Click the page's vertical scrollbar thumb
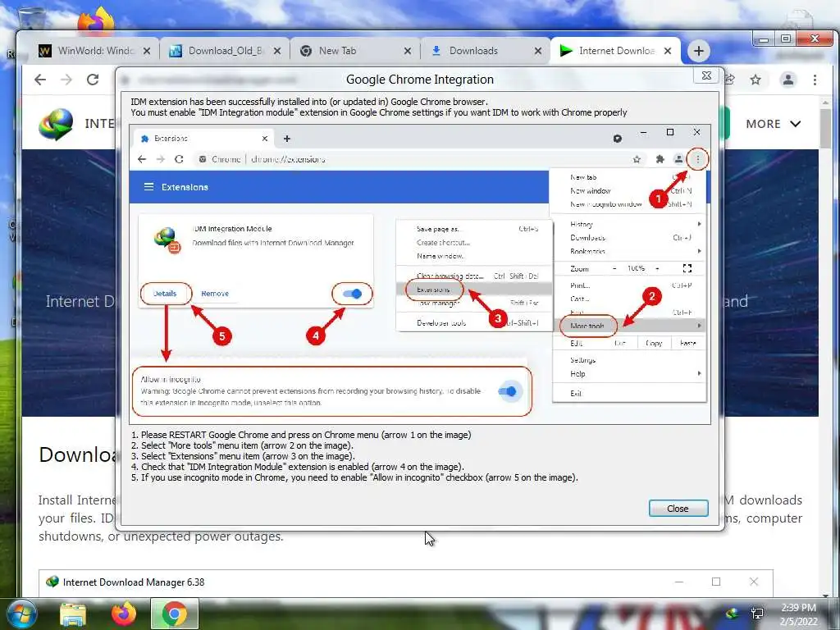The image size is (840, 630). 825,127
